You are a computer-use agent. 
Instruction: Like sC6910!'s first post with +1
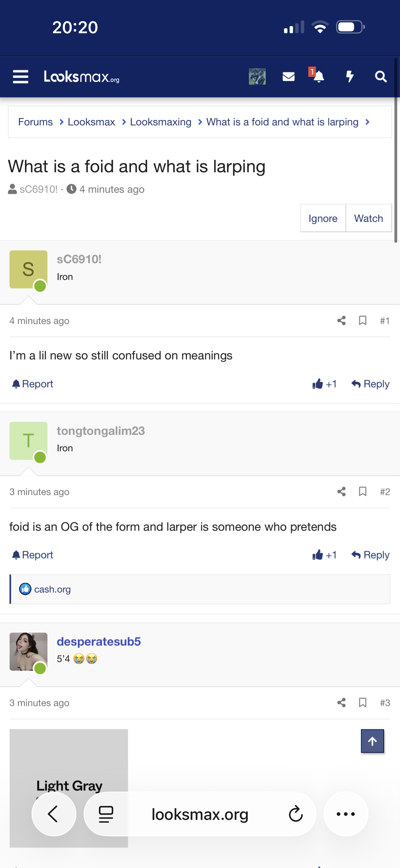[325, 384]
